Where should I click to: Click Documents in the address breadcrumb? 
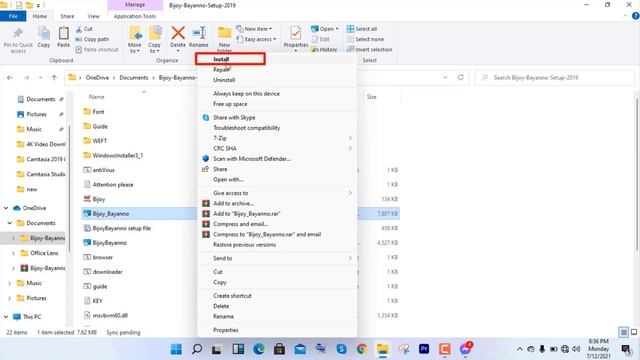coord(133,78)
